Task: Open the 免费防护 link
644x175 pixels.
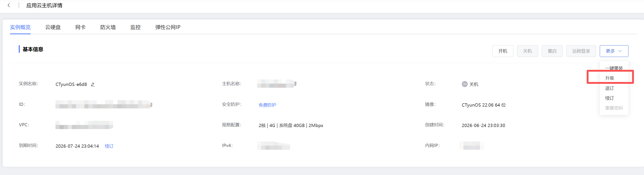Action: (267, 105)
